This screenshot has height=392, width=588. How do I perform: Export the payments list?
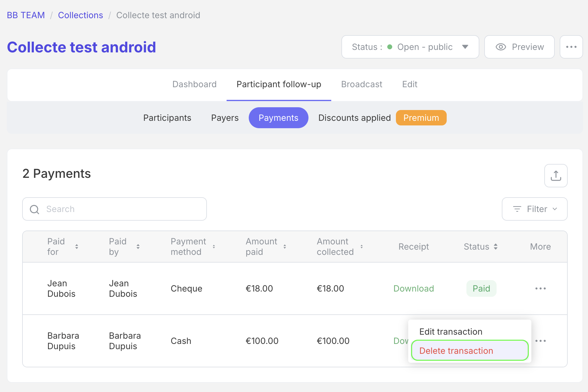pos(556,176)
